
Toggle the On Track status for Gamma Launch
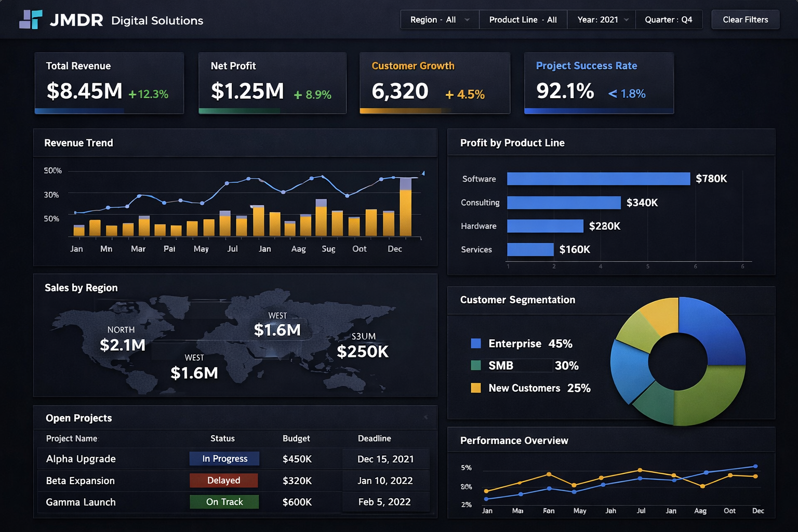[224, 502]
